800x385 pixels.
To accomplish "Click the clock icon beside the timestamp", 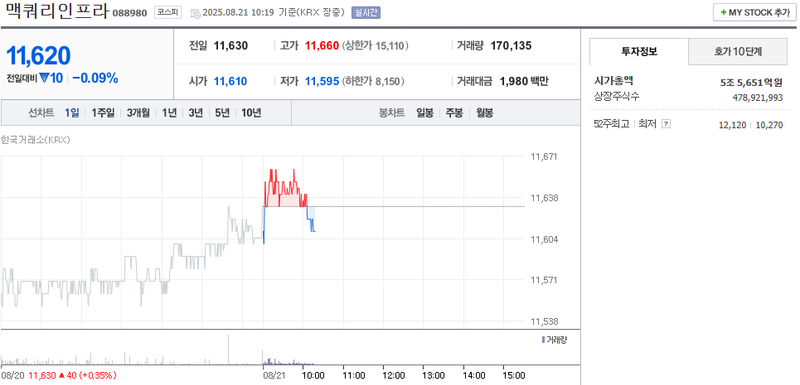I will click(x=196, y=13).
